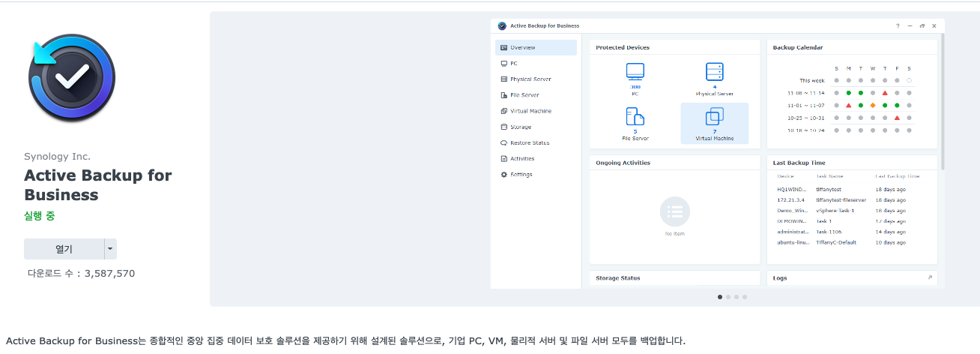Click the Physical Server icon under Protected Devices
This screenshot has height=354, width=980.
click(x=715, y=72)
